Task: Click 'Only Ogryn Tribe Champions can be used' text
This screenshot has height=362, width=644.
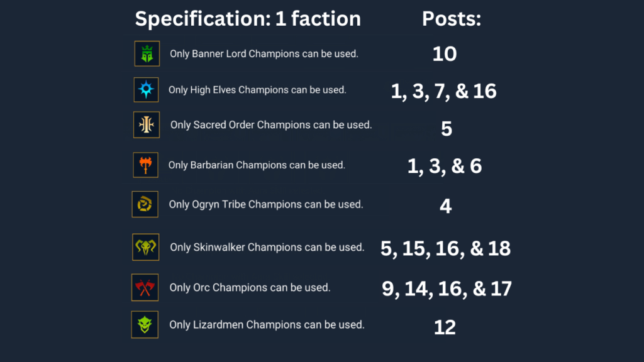Action: 266,204
